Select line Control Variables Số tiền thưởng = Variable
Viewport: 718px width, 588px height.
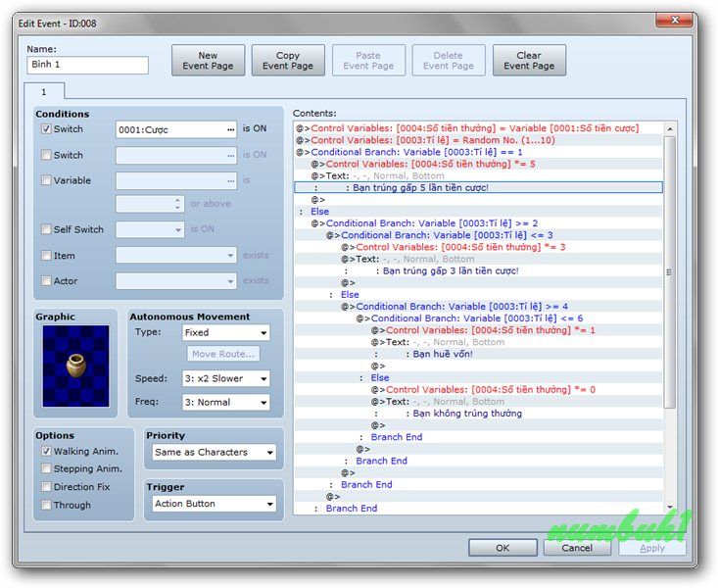tap(478, 128)
